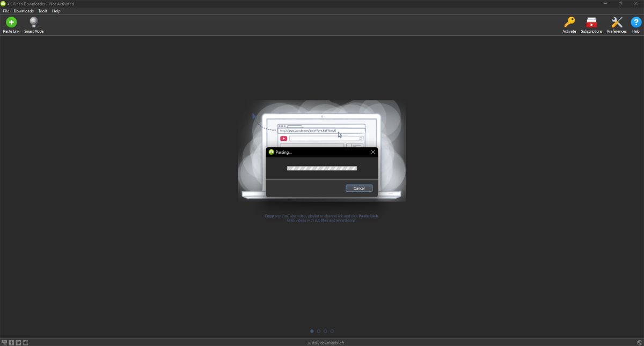This screenshot has width=644, height=346.
Task: Open the Facebook icon in status bar
Action: [x=11, y=342]
